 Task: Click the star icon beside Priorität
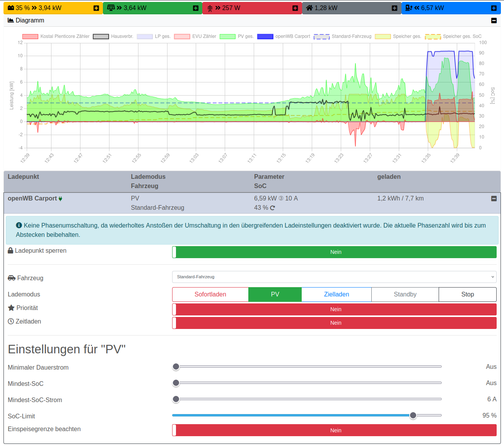click(11, 308)
